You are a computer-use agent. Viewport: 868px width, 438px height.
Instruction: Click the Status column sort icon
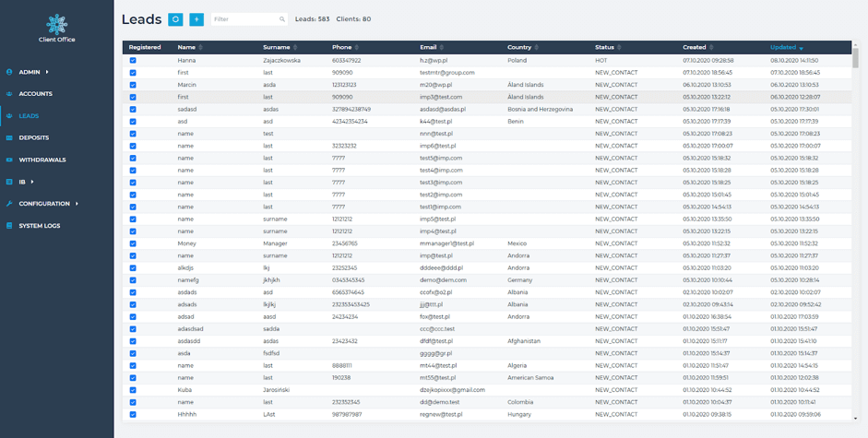[x=620, y=47]
